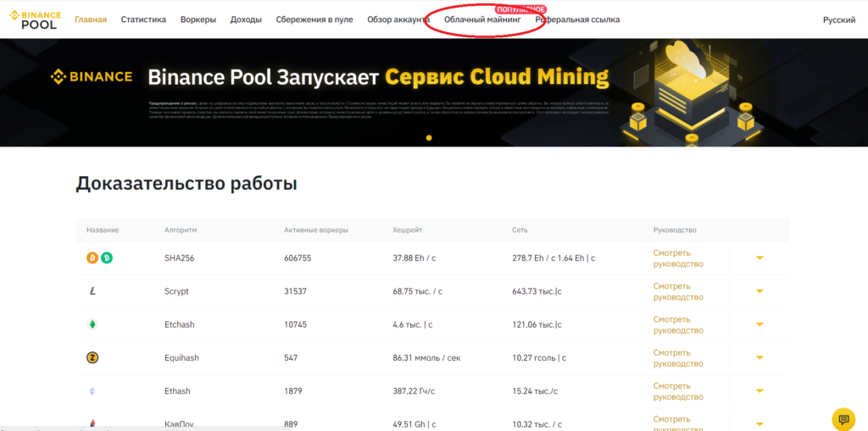Click the Ethereum icon in Ethash row
The image size is (868, 431).
(x=92, y=391)
